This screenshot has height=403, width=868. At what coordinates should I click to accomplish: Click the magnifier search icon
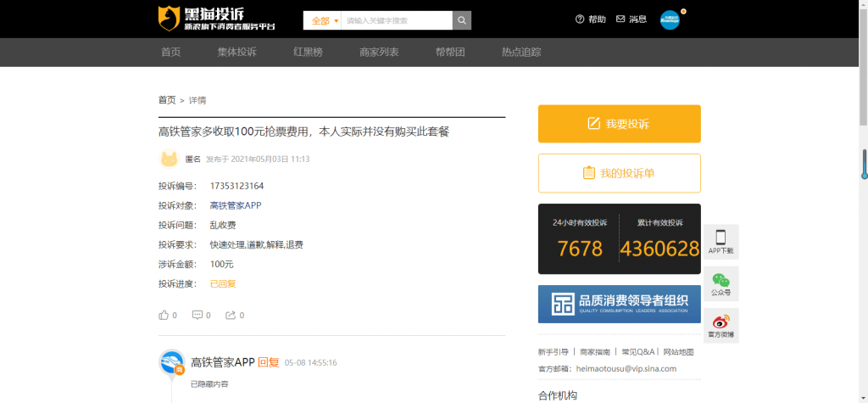click(462, 20)
